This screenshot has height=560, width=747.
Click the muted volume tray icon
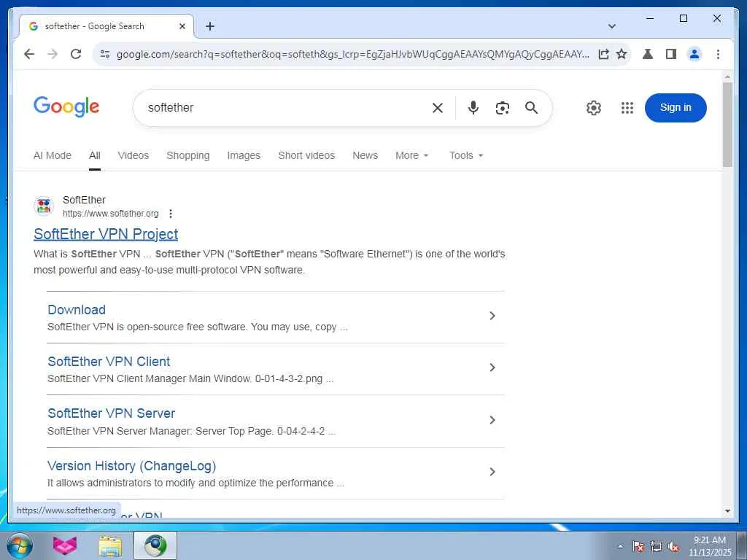pyautogui.click(x=673, y=546)
